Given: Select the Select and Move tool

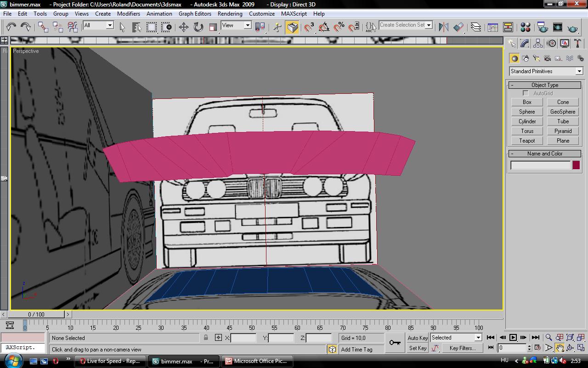Looking at the screenshot, I should (183, 27).
